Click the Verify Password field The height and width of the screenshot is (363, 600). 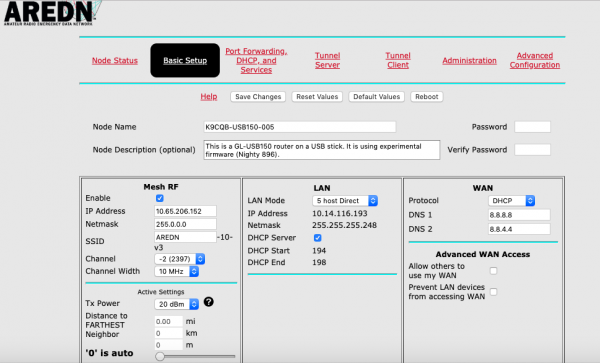pos(532,150)
